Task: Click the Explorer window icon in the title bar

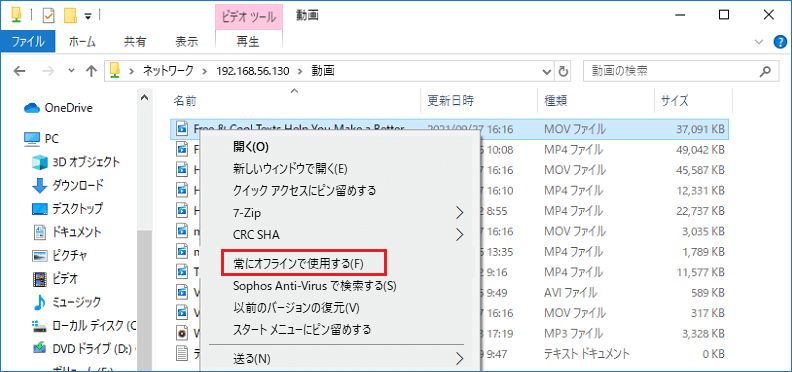Action: click(x=17, y=16)
